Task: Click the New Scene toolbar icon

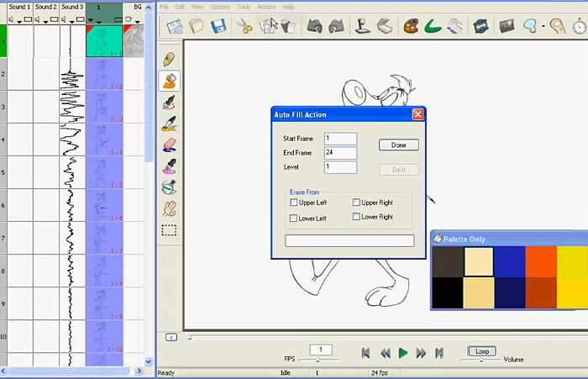Action: pos(175,27)
